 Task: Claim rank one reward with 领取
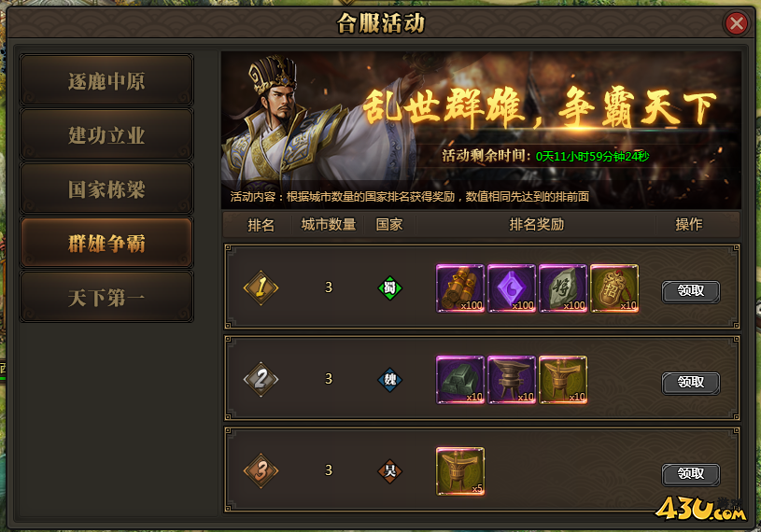pyautogui.click(x=691, y=291)
